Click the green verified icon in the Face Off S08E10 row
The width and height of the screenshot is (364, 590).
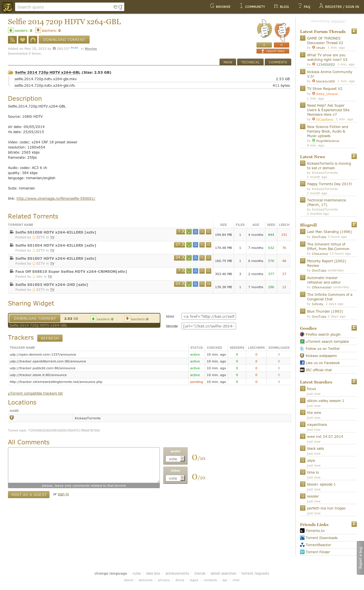pyautogui.click(x=189, y=271)
